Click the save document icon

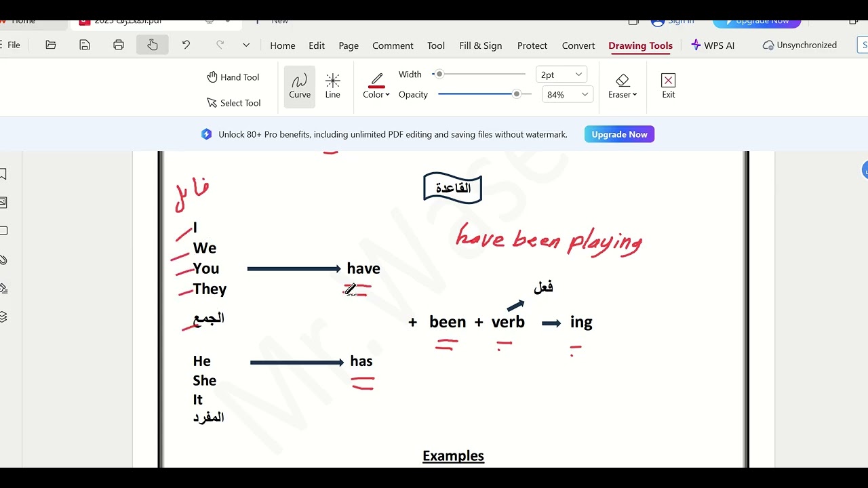point(85,45)
